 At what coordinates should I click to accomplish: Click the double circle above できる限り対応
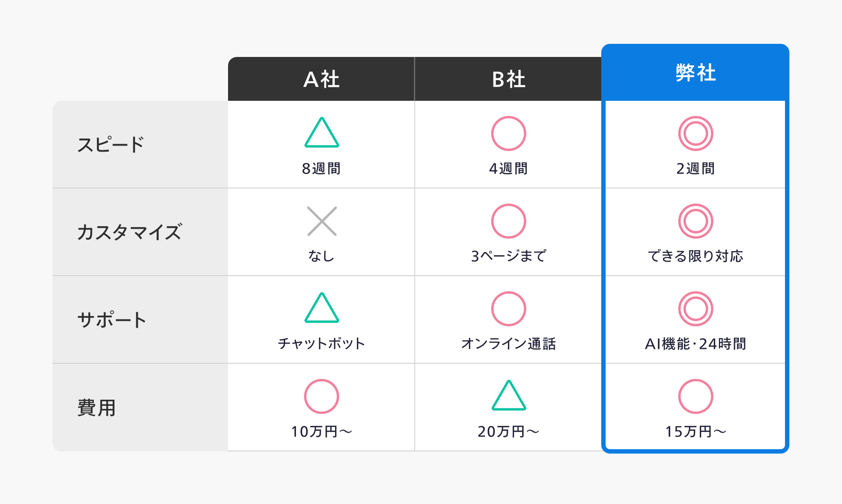tap(696, 221)
